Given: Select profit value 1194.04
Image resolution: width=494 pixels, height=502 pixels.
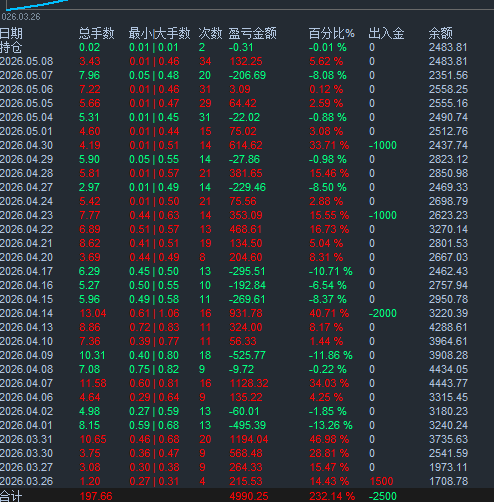Looking at the screenshot, I should coord(249,439).
